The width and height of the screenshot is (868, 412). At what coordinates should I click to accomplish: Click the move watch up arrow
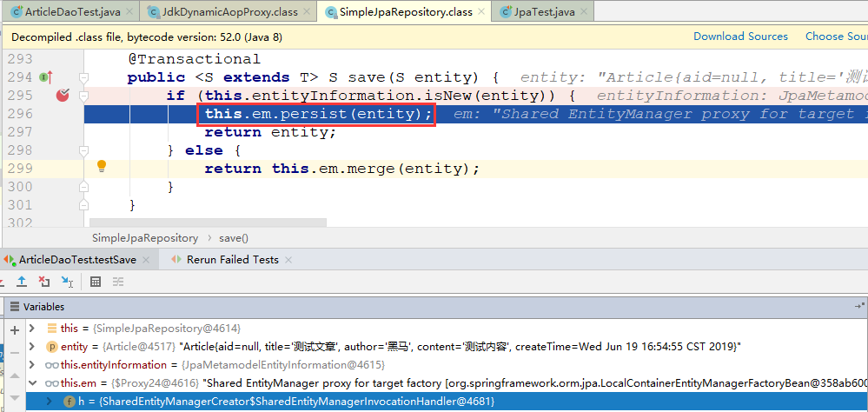[x=15, y=377]
